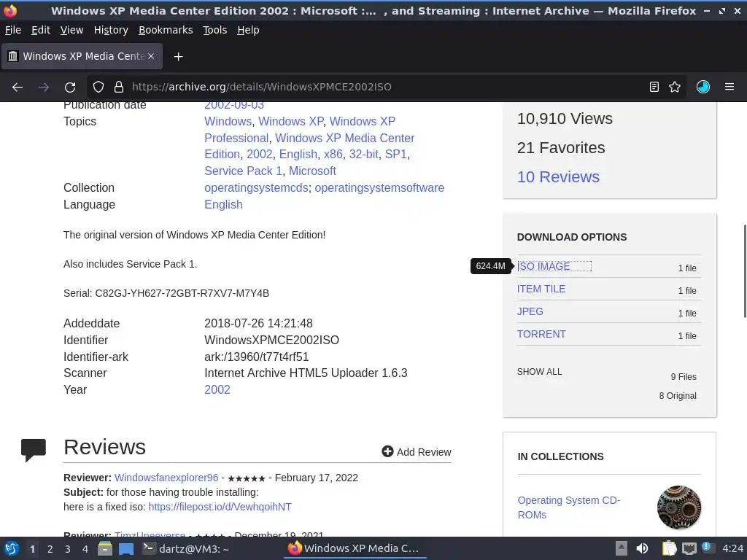The height and width of the screenshot is (560, 747).
Task: Click the clipboard tray icon
Action: (x=669, y=548)
